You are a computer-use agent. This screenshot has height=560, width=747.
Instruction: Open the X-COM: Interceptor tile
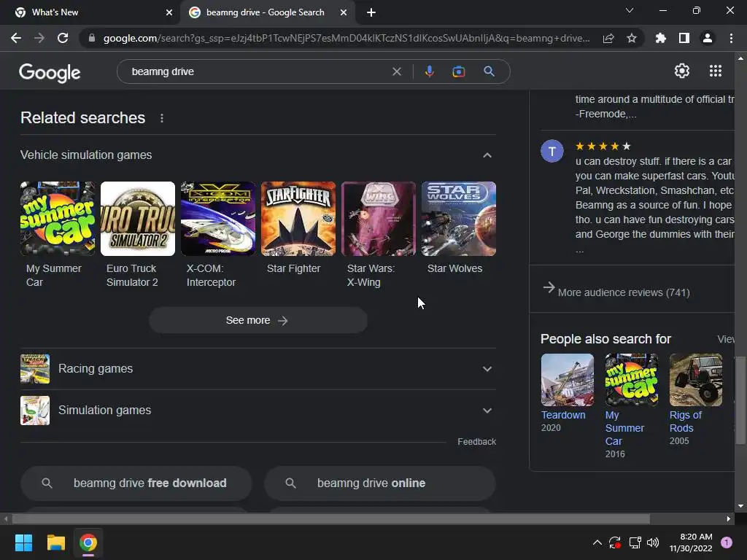[217, 234]
